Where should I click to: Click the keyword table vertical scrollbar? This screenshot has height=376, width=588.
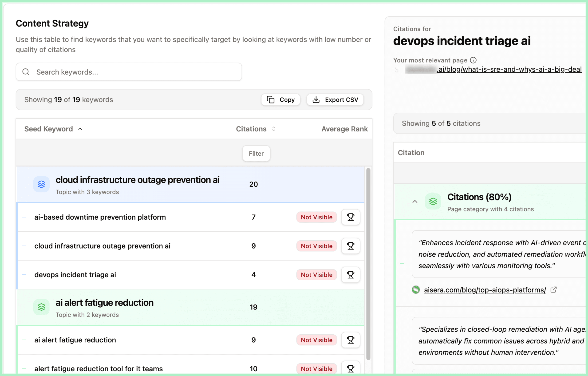click(x=368, y=264)
